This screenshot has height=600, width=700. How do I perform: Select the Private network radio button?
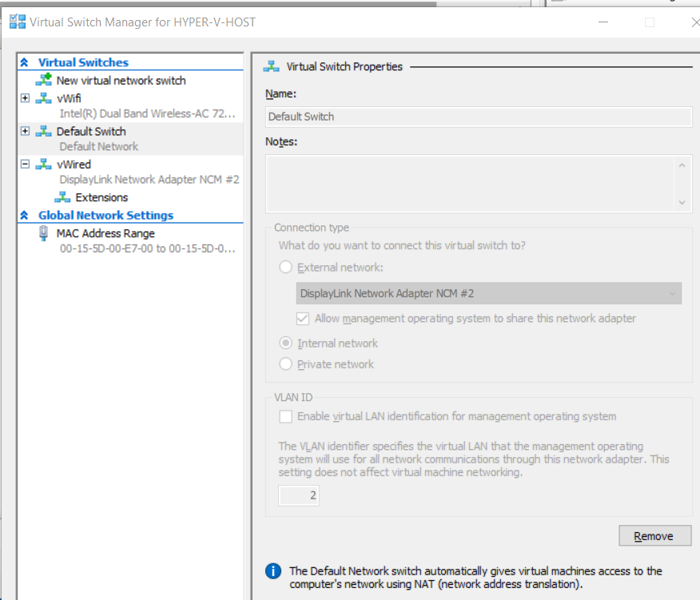[286, 364]
